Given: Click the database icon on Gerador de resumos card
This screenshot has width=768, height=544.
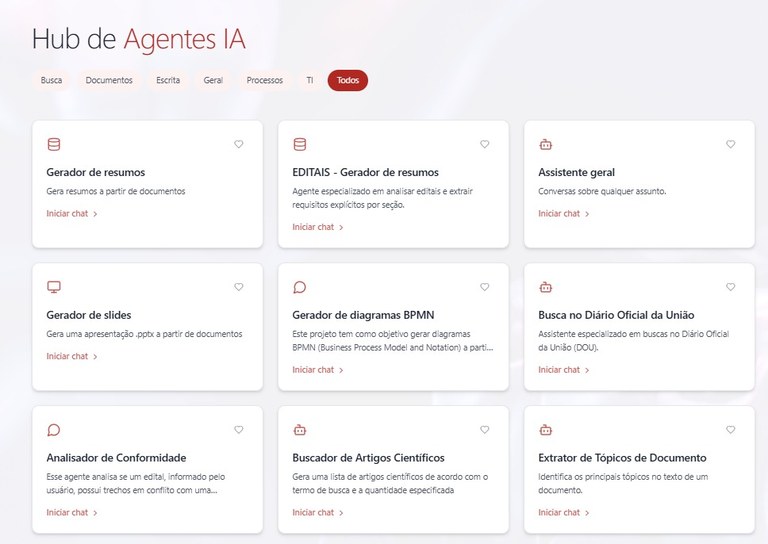Looking at the screenshot, I should tap(54, 144).
